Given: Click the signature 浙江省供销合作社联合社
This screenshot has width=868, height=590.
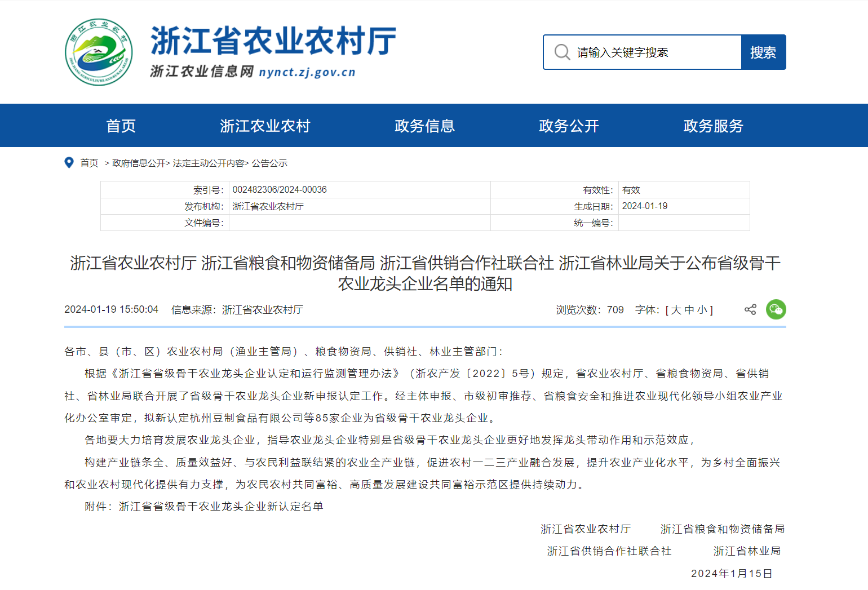Looking at the screenshot, I should [x=609, y=551].
